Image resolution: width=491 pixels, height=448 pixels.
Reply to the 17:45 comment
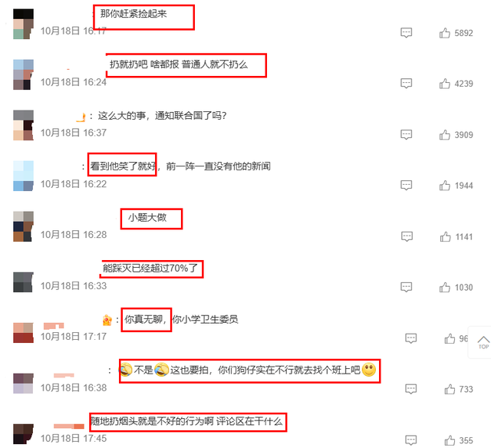click(x=411, y=440)
